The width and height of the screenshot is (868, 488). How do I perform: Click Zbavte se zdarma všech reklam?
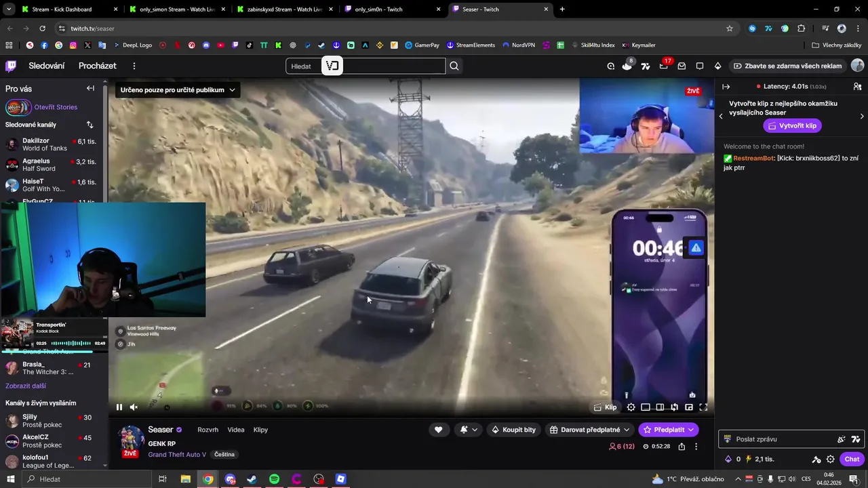pyautogui.click(x=787, y=66)
